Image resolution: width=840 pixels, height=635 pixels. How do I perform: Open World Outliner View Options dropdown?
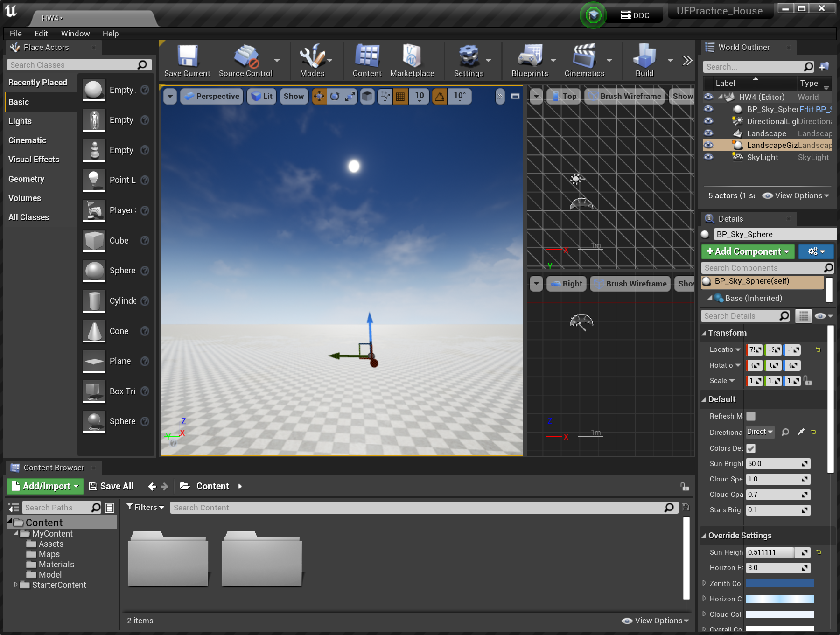pos(796,195)
